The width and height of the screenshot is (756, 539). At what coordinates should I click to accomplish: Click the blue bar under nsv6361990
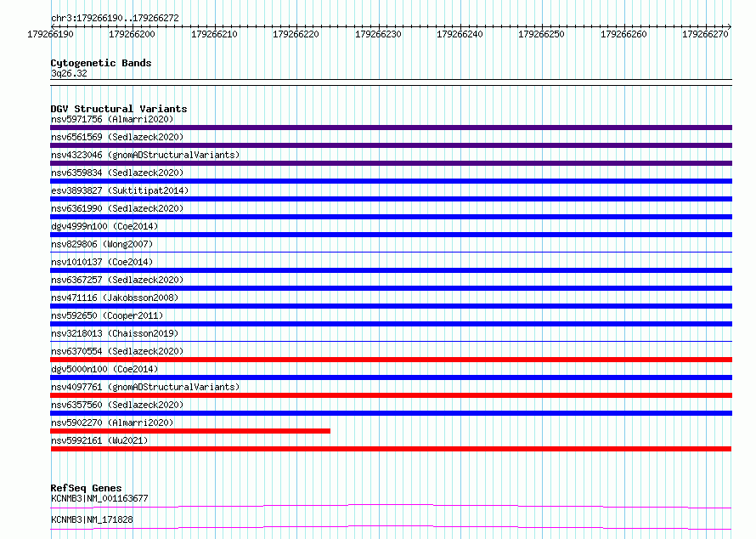click(391, 217)
